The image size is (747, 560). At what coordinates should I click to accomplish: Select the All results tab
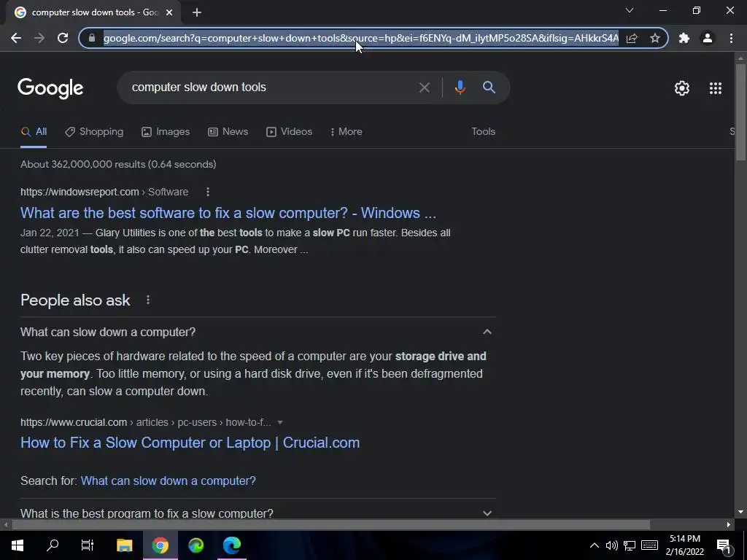click(34, 132)
